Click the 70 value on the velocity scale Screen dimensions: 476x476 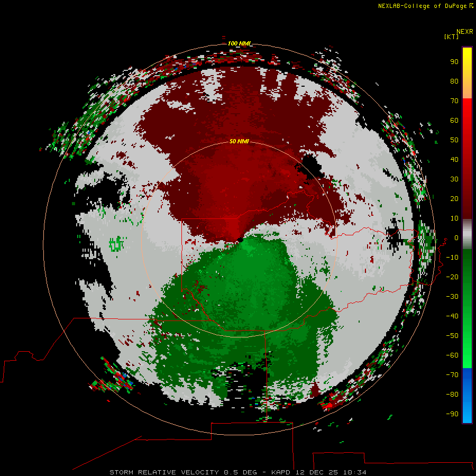454,101
